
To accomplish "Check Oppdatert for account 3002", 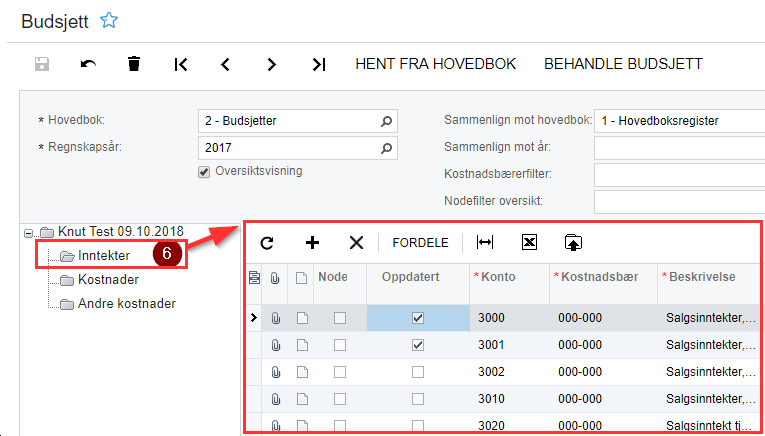I will pyautogui.click(x=418, y=372).
